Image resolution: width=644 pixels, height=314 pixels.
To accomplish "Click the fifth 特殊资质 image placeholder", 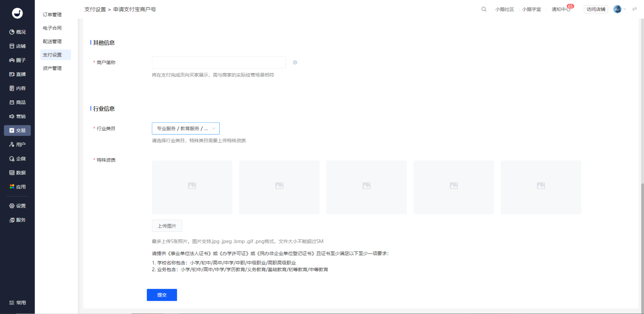I will tap(541, 187).
